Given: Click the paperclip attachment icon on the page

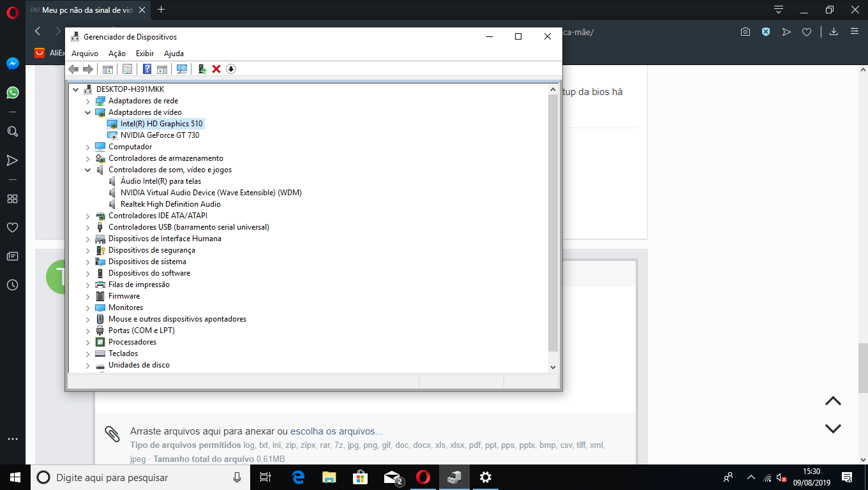Looking at the screenshot, I should tap(112, 433).
